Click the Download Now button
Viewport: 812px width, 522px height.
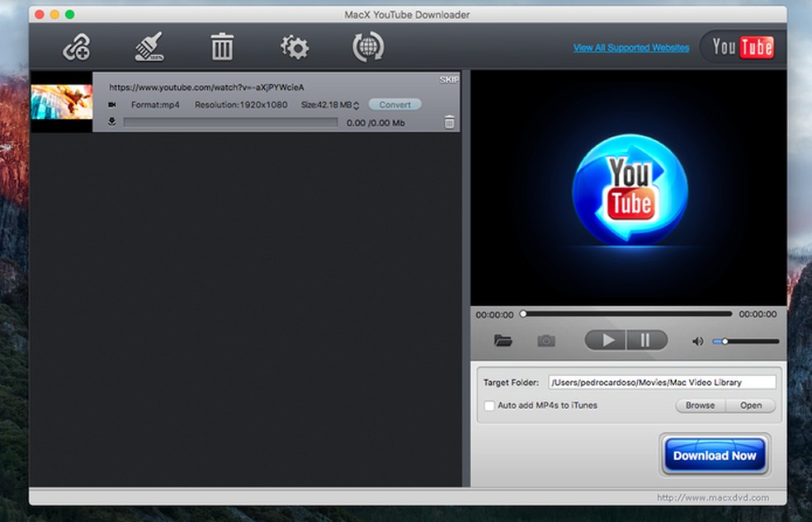tap(715, 455)
